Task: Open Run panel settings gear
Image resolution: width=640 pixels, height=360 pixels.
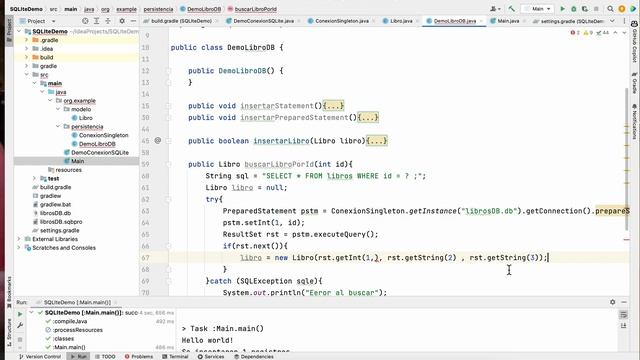Action: click(x=613, y=302)
